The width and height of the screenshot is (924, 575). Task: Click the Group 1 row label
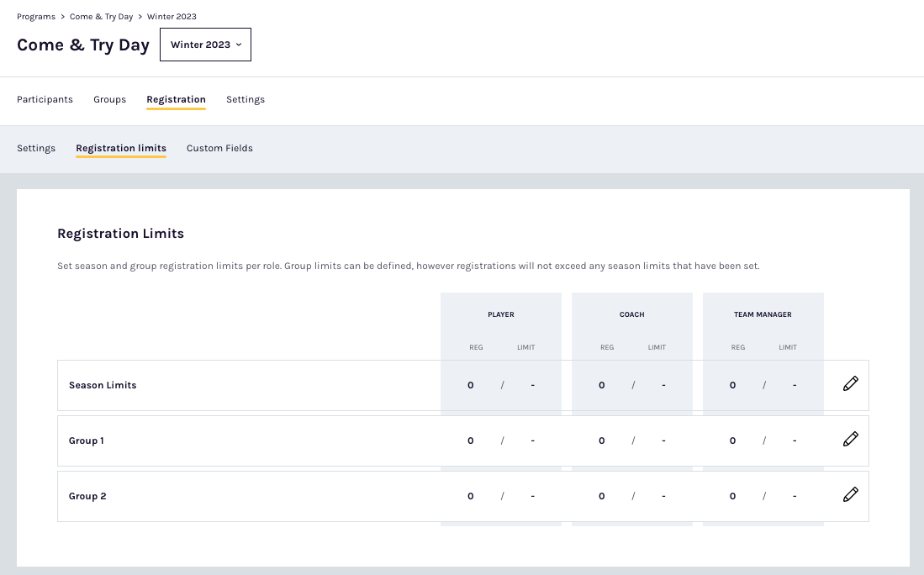pos(86,440)
